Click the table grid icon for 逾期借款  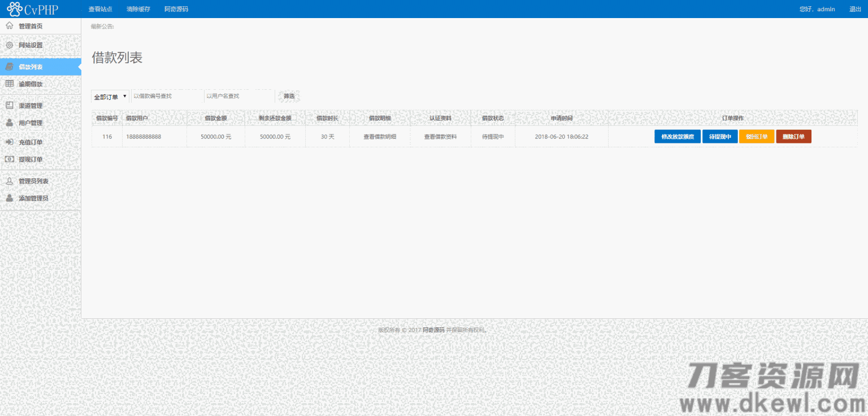tap(9, 84)
